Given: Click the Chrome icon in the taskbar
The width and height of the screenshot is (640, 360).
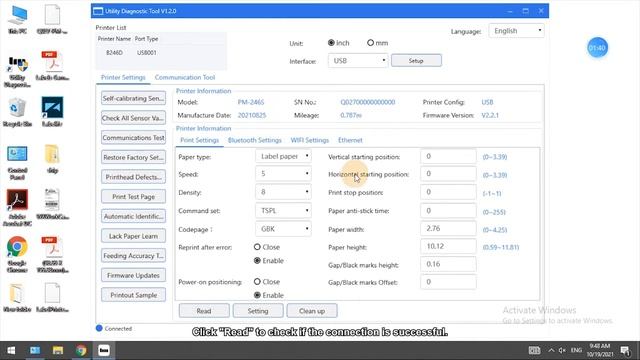Looking at the screenshot, I should (81, 350).
